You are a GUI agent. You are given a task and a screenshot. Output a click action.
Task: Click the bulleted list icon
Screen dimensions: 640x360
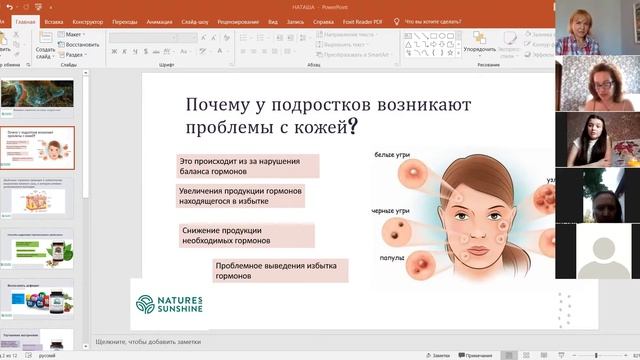(x=244, y=38)
